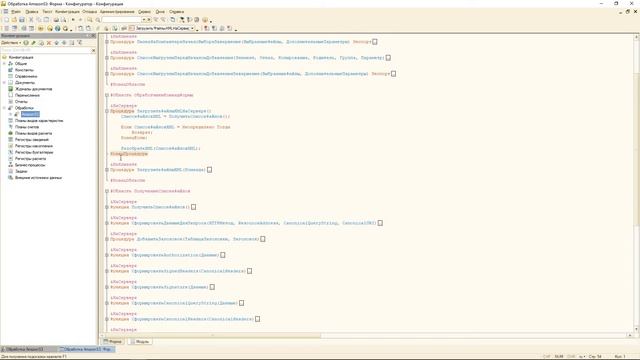This screenshot has width=640, height=360.
Task: Click the procedure icon left of procedure dropdown
Action: click(x=131, y=29)
